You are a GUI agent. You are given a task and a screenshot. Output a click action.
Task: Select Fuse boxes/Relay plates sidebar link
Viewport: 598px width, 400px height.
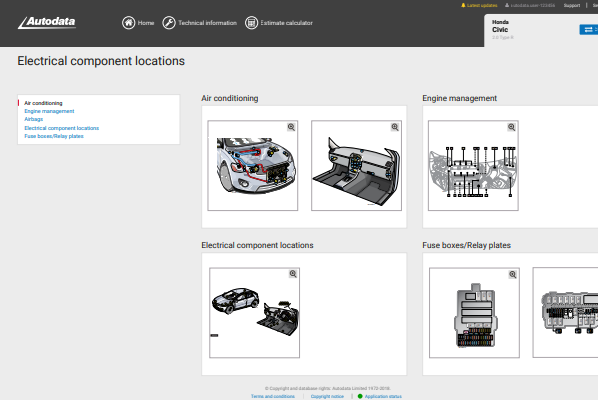(54, 136)
